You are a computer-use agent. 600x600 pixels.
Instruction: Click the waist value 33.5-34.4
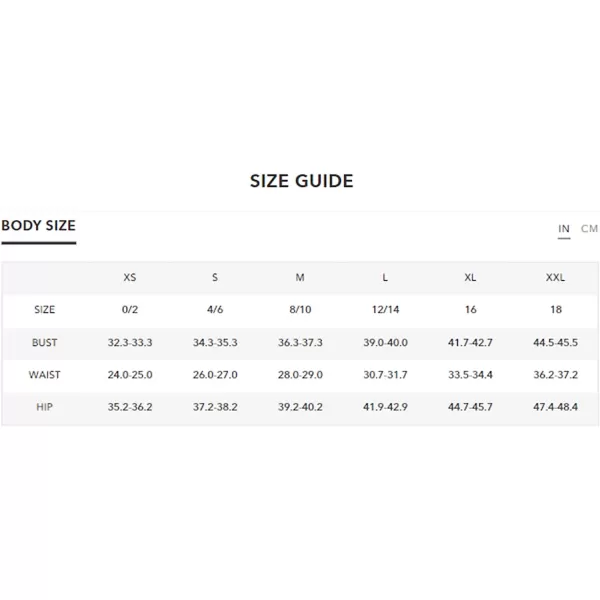click(x=470, y=375)
